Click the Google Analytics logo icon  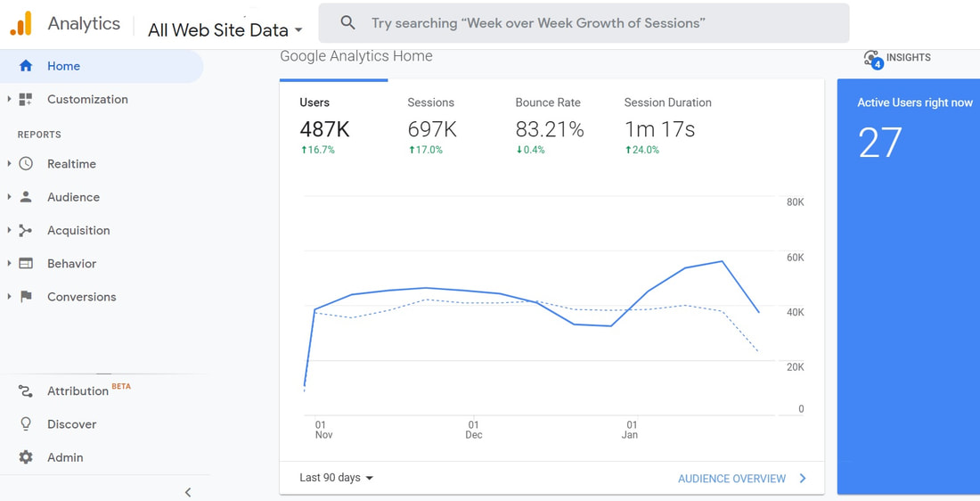(20, 24)
